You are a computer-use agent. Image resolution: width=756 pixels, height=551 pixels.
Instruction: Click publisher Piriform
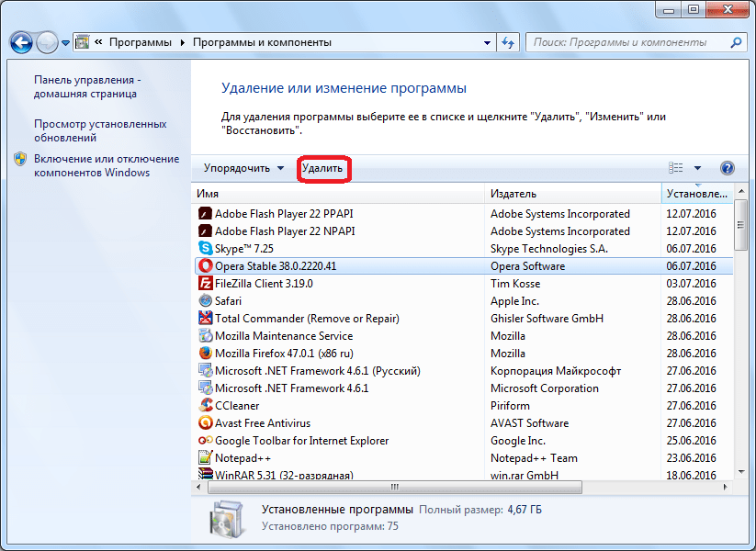(x=510, y=405)
